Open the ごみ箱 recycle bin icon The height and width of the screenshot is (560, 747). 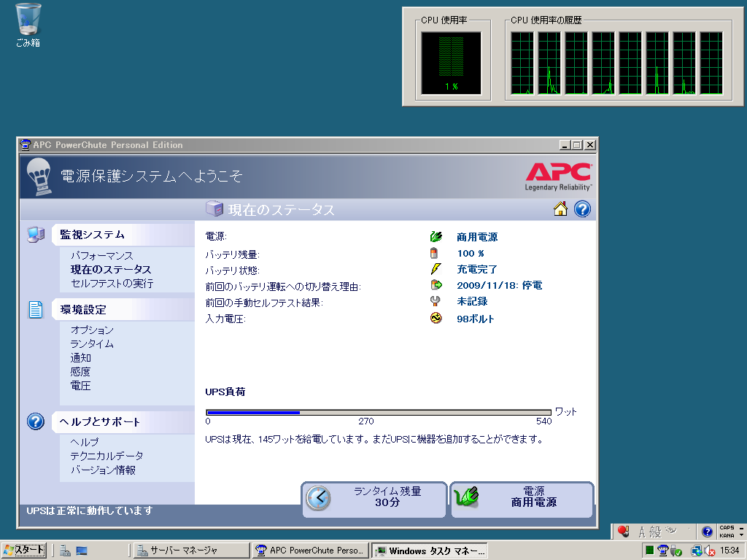click(x=28, y=25)
